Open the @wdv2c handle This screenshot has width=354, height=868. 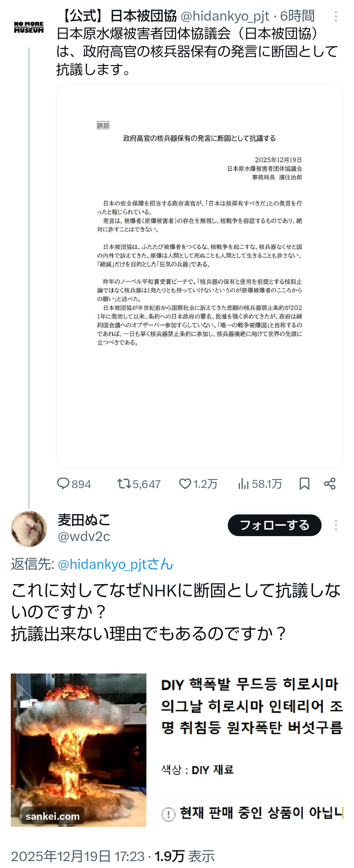84,536
